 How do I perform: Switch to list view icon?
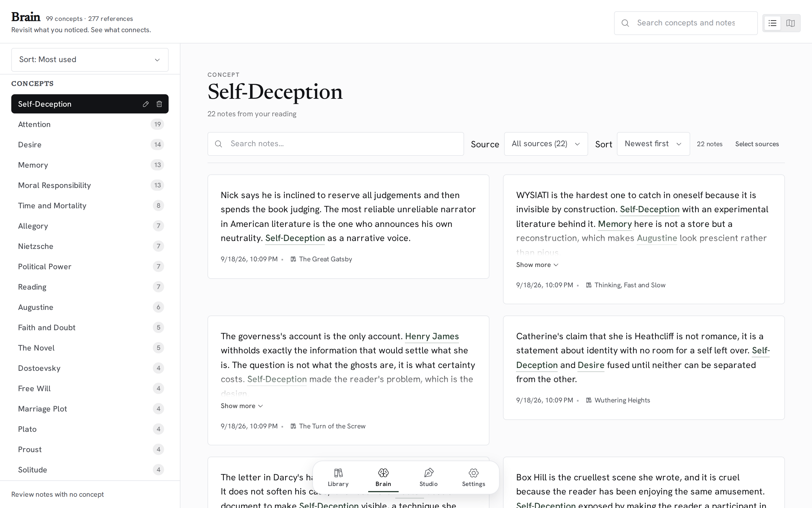point(773,23)
